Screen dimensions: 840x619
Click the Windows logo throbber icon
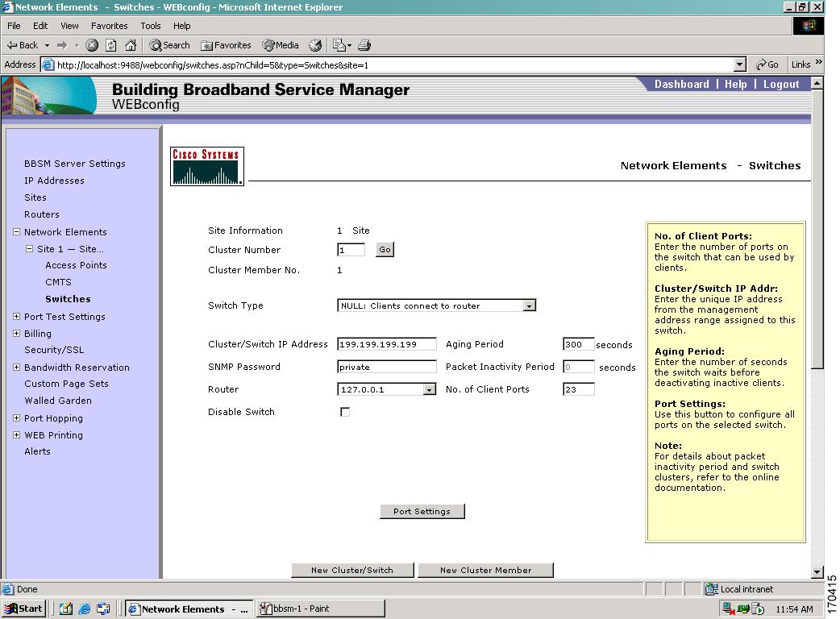(x=808, y=26)
